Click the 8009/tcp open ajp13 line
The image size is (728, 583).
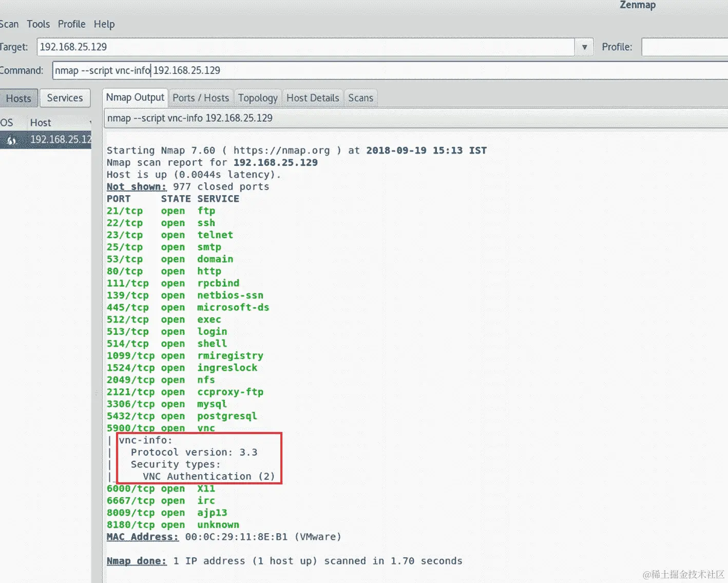(167, 513)
